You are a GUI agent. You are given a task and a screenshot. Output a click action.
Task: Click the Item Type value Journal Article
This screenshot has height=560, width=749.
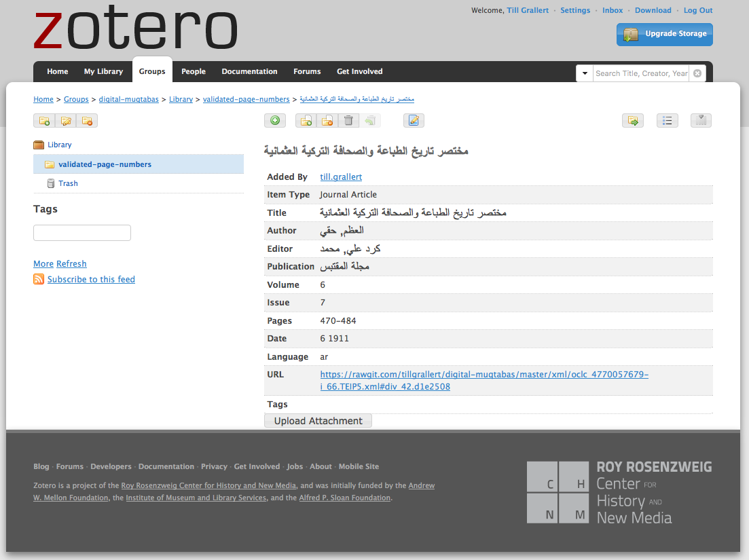(x=348, y=194)
